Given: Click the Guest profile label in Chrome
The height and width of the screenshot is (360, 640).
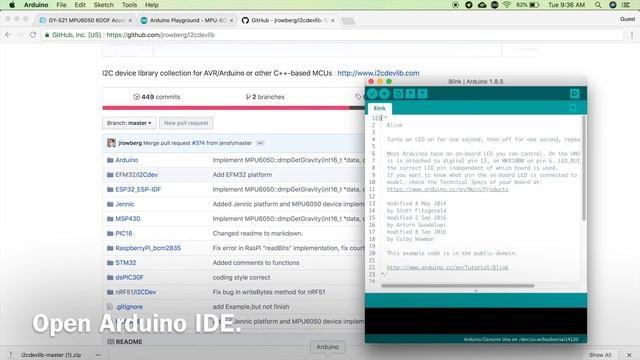Looking at the screenshot, I should 627,19.
